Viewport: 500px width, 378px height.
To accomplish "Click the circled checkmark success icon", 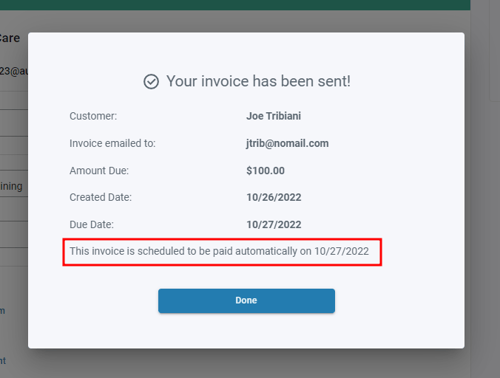I will tap(151, 82).
